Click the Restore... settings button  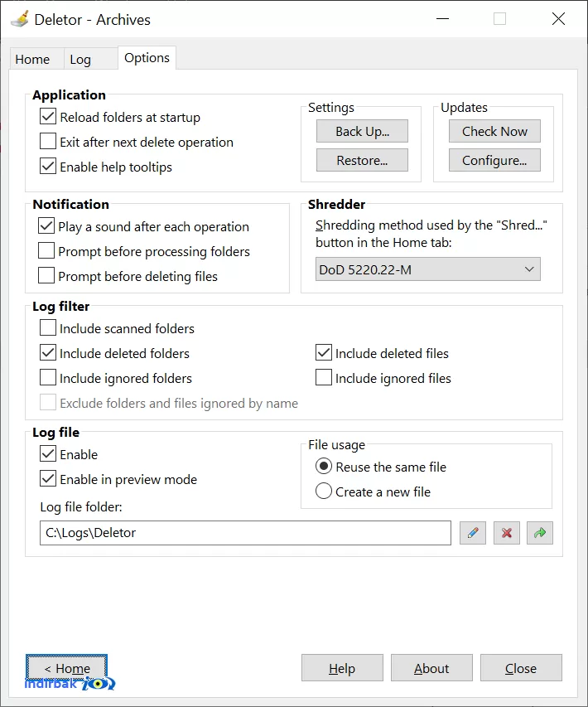[362, 160]
